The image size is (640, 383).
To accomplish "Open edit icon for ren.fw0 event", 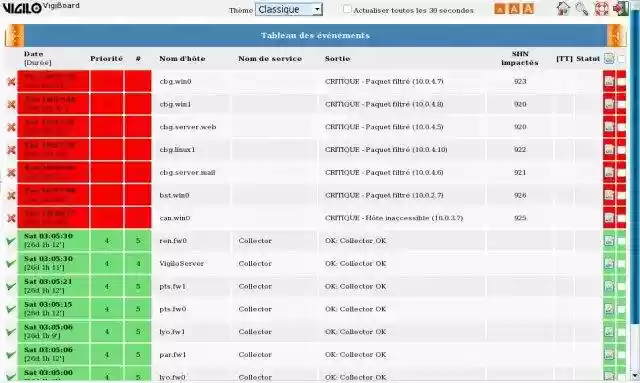I will pos(609,241).
